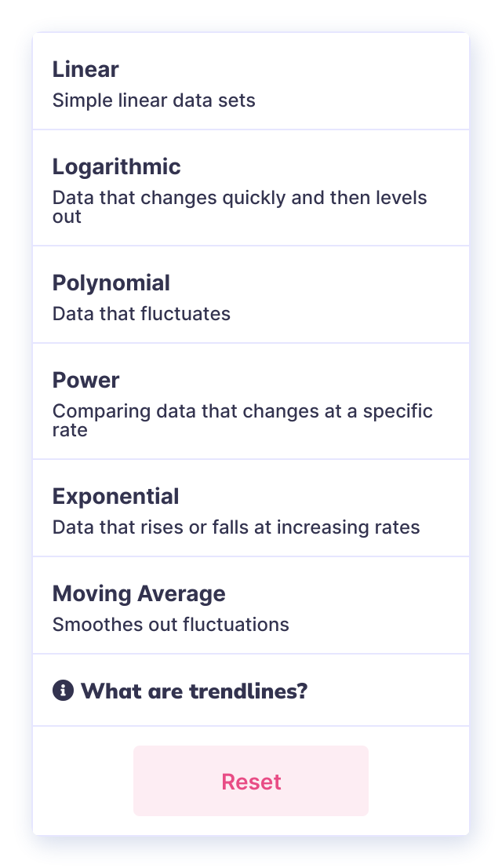This screenshot has height=868, width=502.
Task: Click the 'Data that fluctuates' description
Action: [x=141, y=314]
